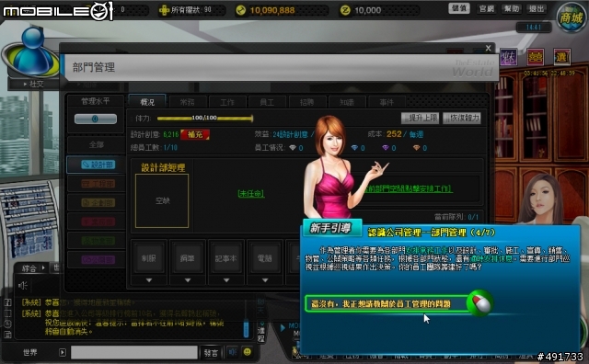The width and height of the screenshot is (589, 364).
Task: Click the Z coin icon beside 10,000
Action: [345, 10]
